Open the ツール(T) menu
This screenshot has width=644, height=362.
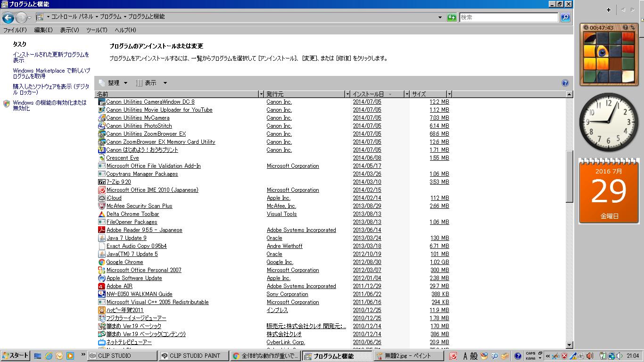click(x=97, y=30)
